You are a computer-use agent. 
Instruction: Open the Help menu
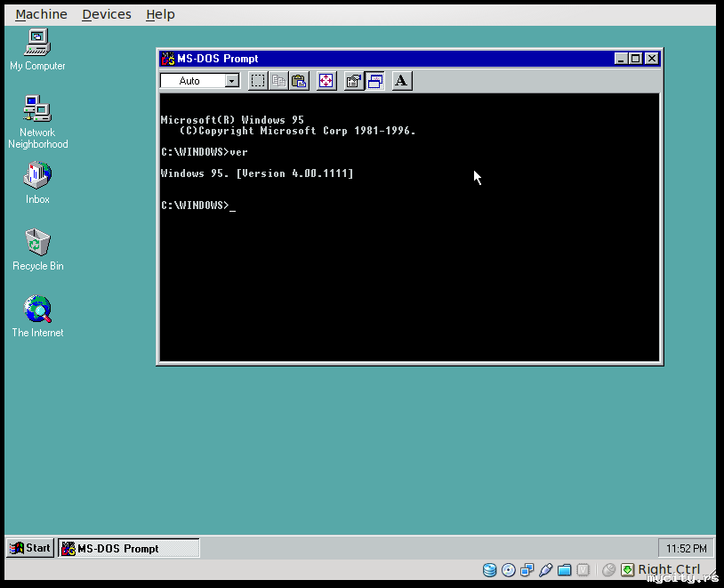click(x=160, y=14)
